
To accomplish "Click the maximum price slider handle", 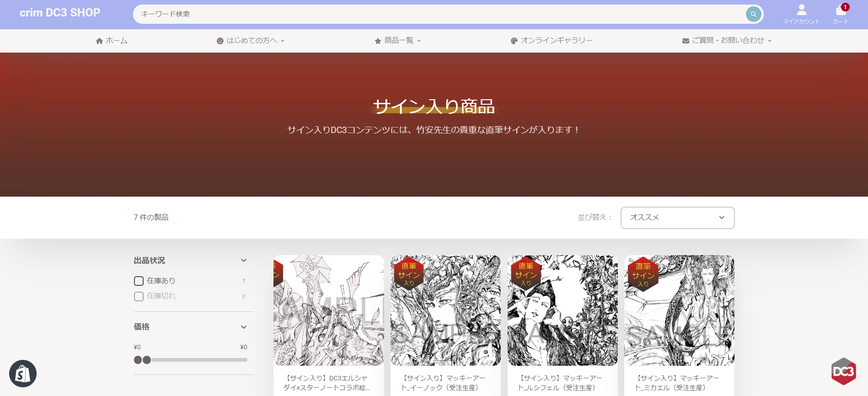I will (147, 360).
